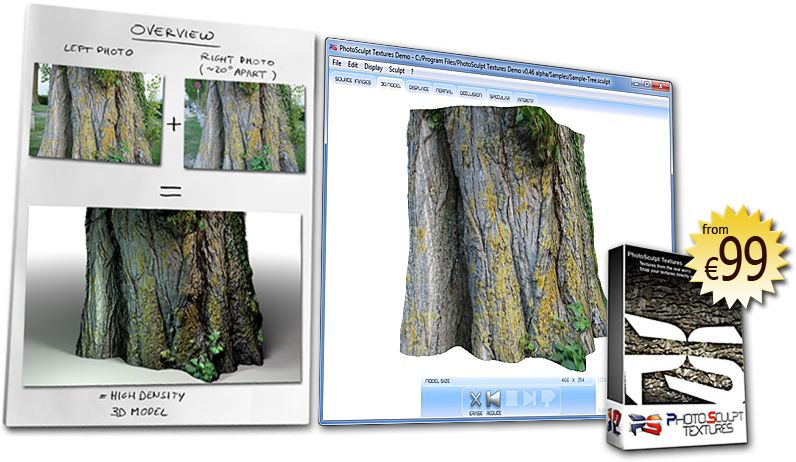Click the Reduce step-back icon
Viewport: 796px width, 462px height.
click(493, 399)
